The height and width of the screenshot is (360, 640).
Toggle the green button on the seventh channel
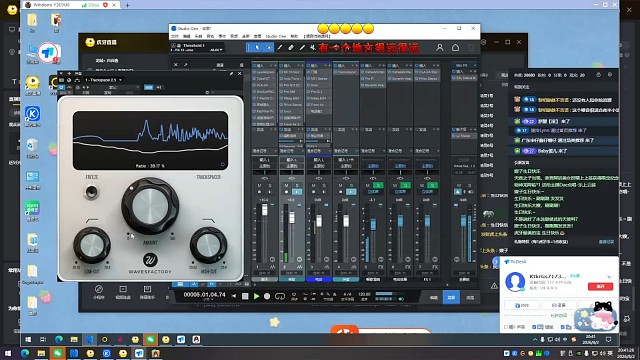[432, 185]
